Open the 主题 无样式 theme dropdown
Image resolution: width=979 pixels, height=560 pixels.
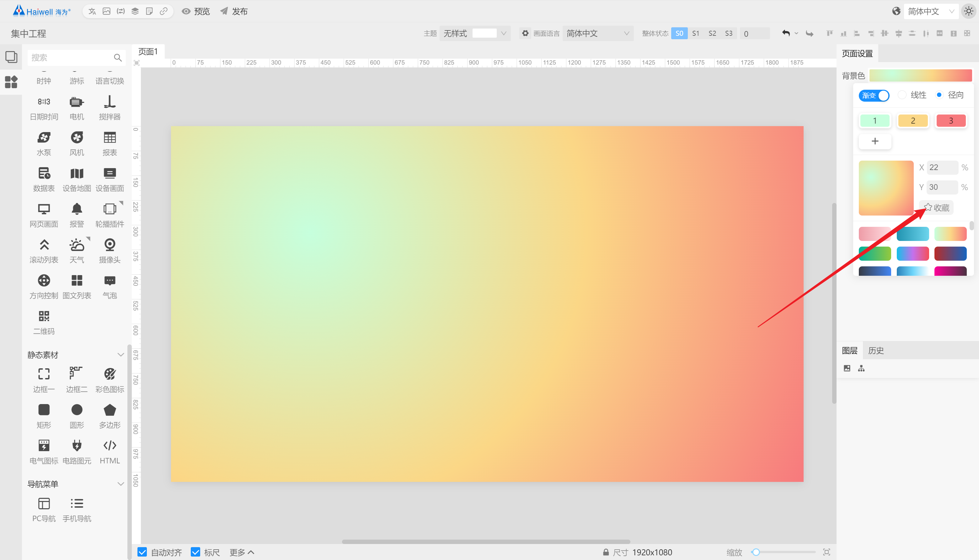pyautogui.click(x=475, y=34)
